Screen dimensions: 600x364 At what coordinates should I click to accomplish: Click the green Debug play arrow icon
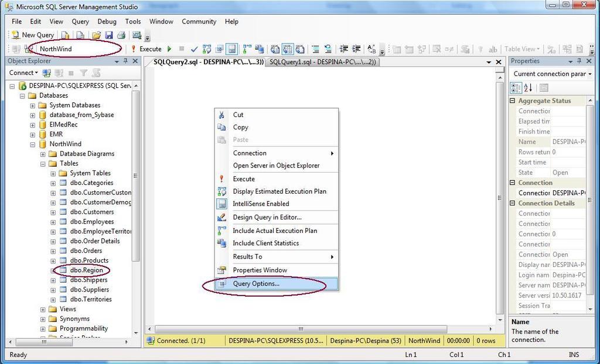pyautogui.click(x=169, y=49)
